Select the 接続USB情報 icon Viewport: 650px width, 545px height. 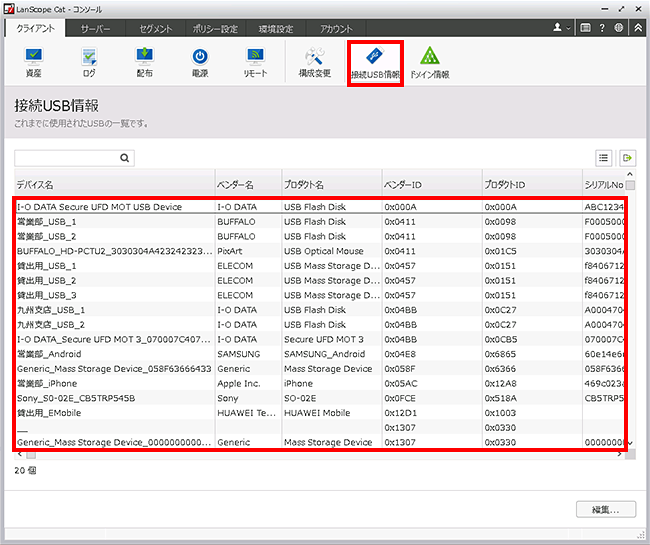[x=375, y=63]
